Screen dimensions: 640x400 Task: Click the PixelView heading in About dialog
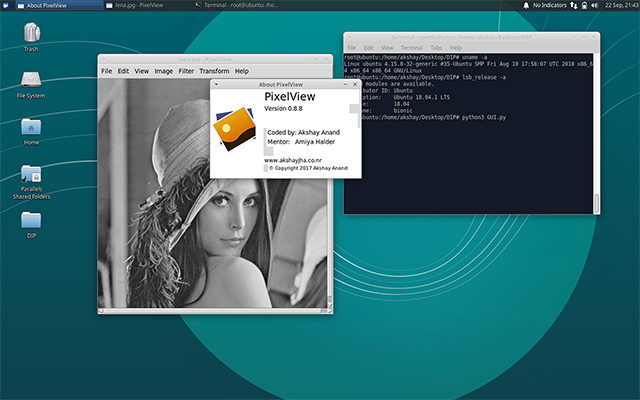290,97
